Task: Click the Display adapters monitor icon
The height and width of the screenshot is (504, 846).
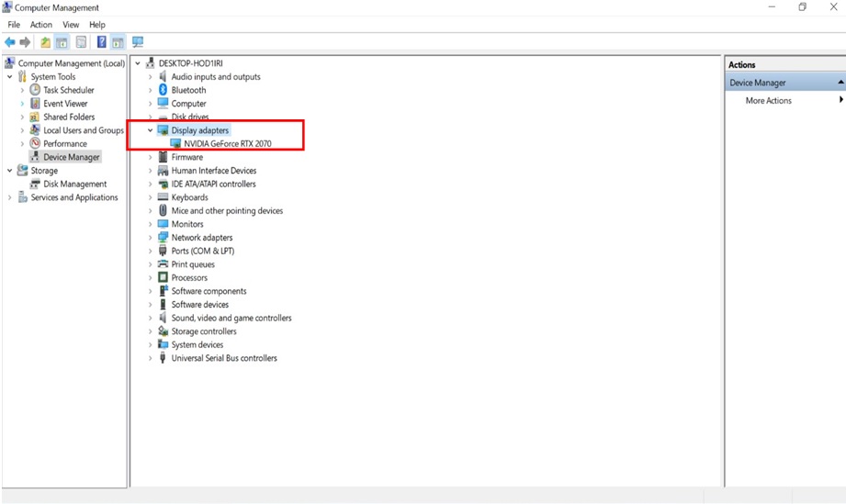Action: [x=163, y=130]
